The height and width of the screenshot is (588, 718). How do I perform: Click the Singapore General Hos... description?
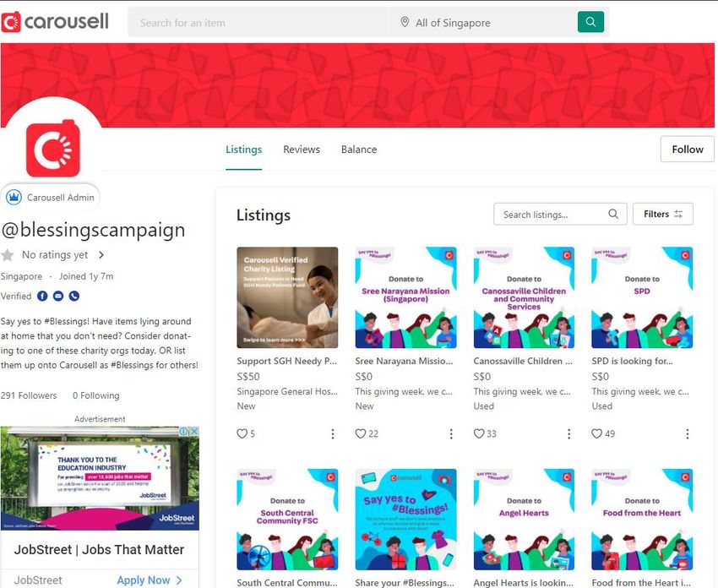tap(287, 391)
